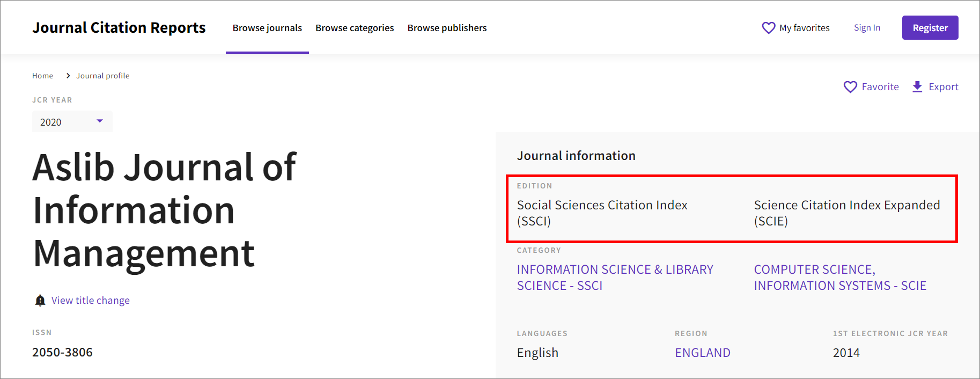Image resolution: width=980 pixels, height=379 pixels.
Task: Click the Journal information heading
Action: tap(576, 156)
